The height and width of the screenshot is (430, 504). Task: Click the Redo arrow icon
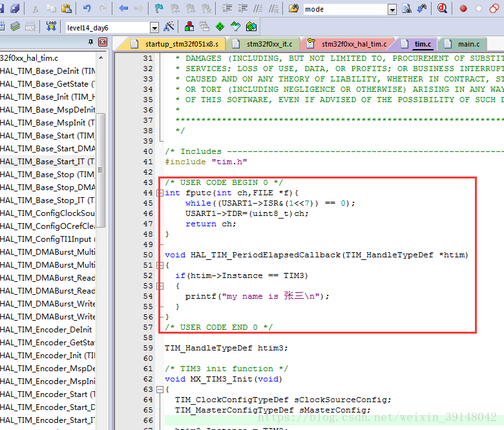point(103,8)
